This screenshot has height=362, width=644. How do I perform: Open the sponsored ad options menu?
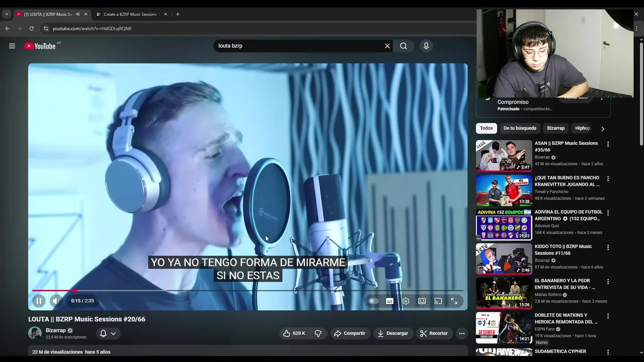click(602, 98)
